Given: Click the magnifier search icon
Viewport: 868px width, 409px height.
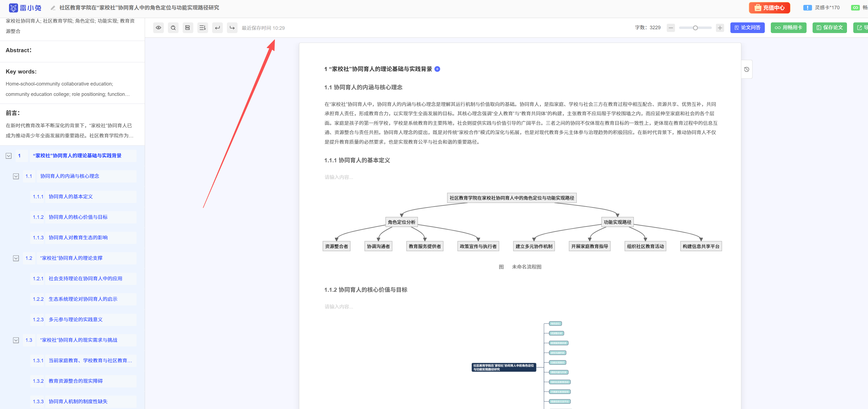Looking at the screenshot, I should (173, 28).
